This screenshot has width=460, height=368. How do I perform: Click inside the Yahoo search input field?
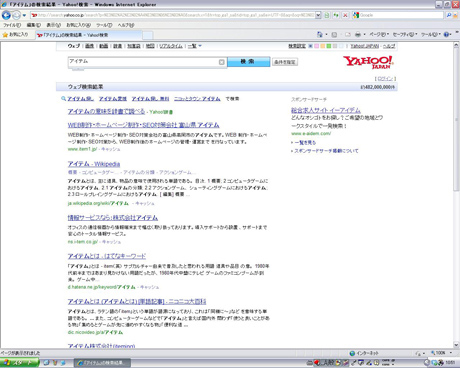tap(143, 62)
